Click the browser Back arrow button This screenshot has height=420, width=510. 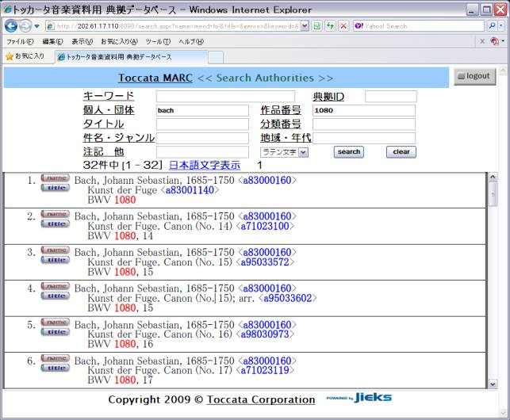11,25
